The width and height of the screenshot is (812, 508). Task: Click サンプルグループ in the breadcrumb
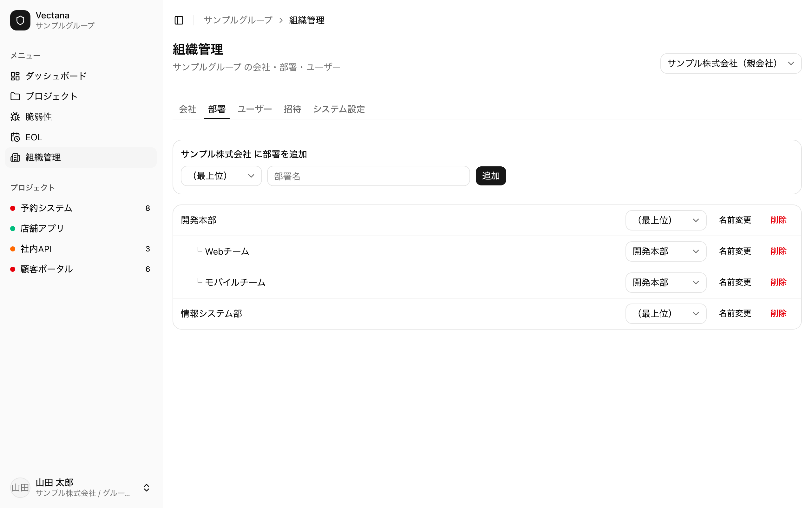coord(238,20)
